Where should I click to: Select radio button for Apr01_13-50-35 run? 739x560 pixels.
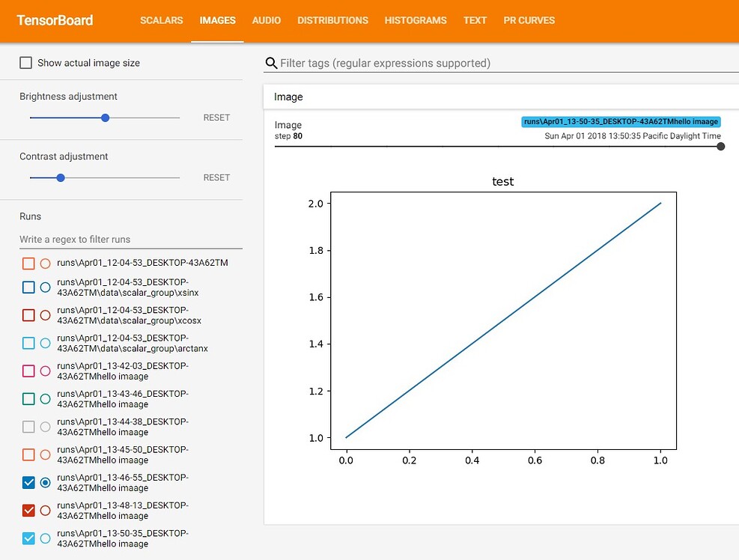pos(45,538)
